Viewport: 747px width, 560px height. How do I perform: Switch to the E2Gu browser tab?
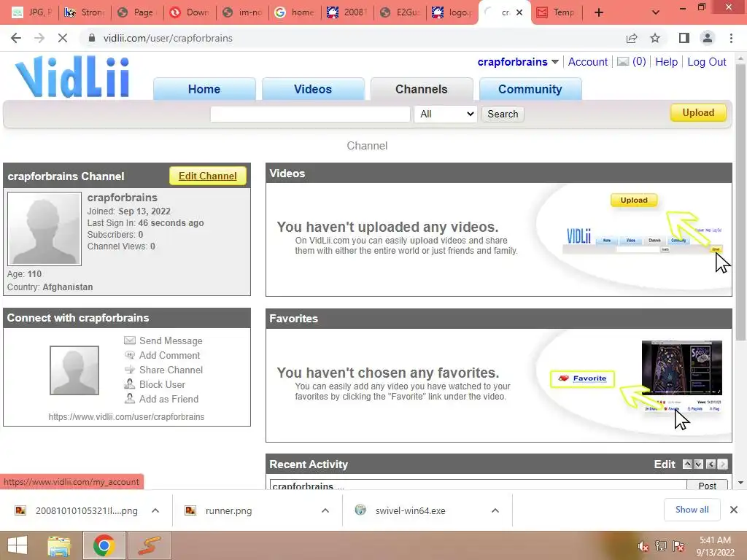400,12
